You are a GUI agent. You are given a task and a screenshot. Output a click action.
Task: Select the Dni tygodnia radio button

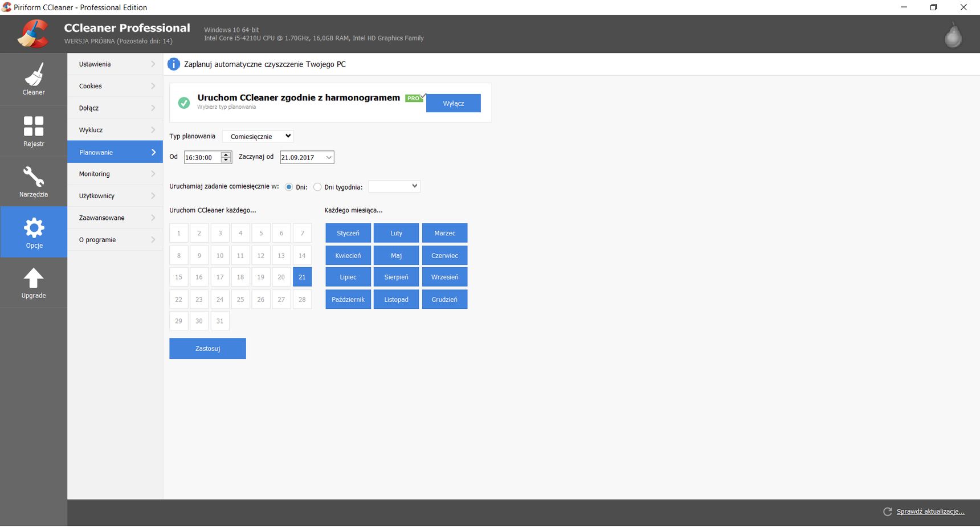[317, 187]
